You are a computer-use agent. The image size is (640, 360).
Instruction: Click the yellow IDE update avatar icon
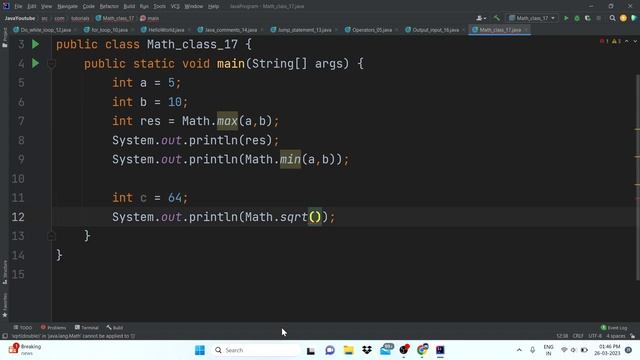623,18
